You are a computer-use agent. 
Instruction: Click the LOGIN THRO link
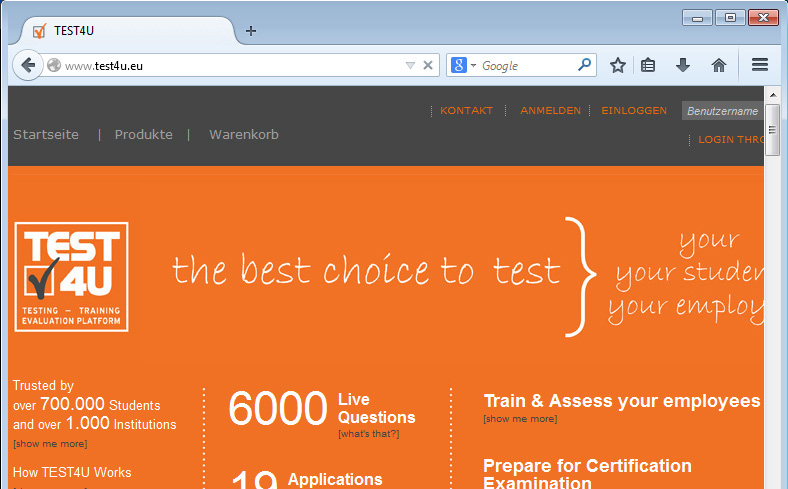click(731, 140)
